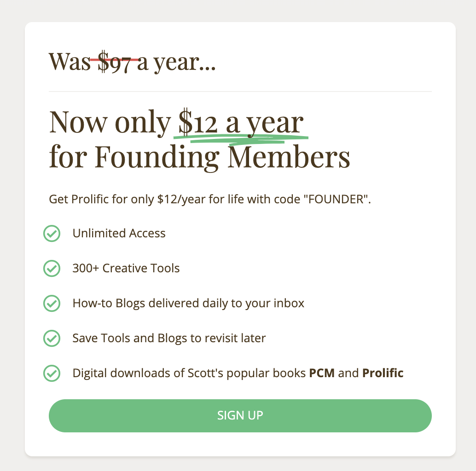This screenshot has height=471, width=476.
Task: Click the Digital downloads of Scott's books text
Action: coord(238,373)
